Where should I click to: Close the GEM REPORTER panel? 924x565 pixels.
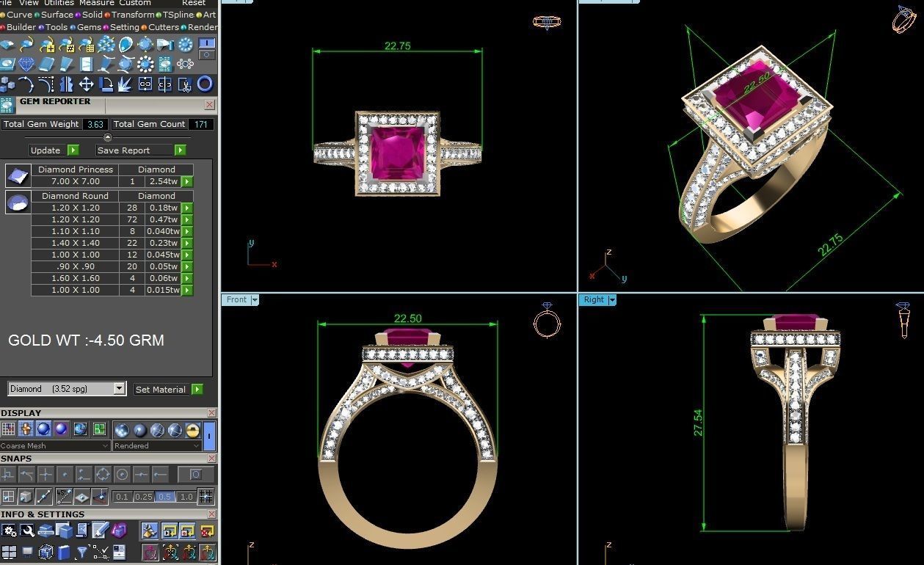209,104
